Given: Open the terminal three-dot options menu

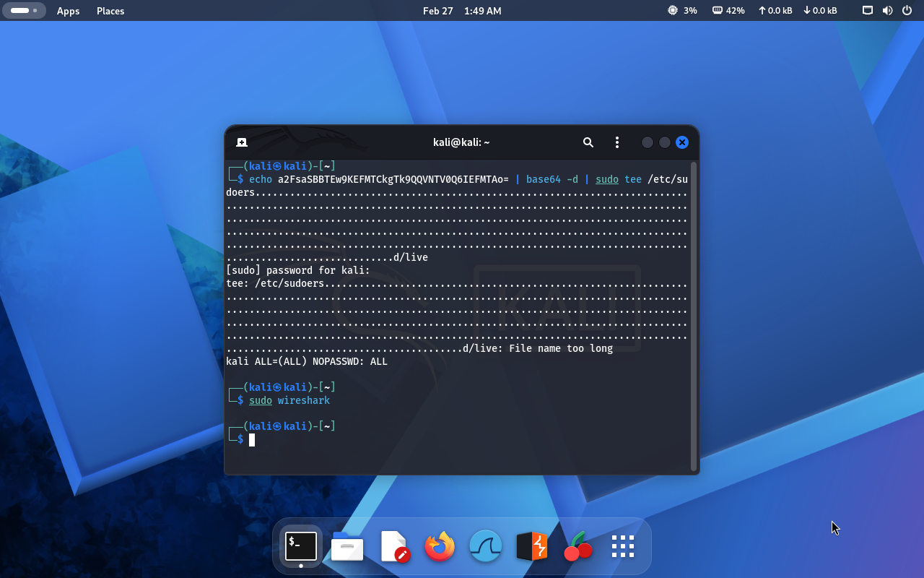Looking at the screenshot, I should click(616, 142).
